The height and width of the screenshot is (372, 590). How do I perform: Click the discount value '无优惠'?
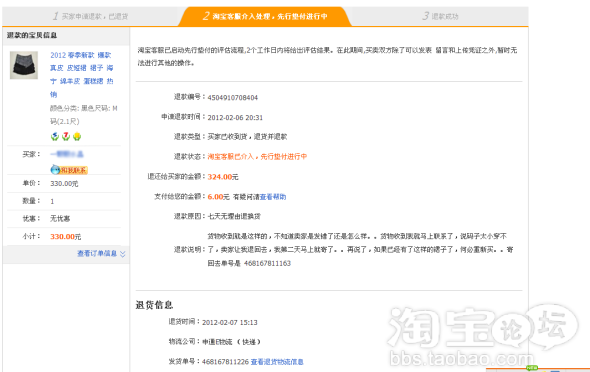pos(60,219)
